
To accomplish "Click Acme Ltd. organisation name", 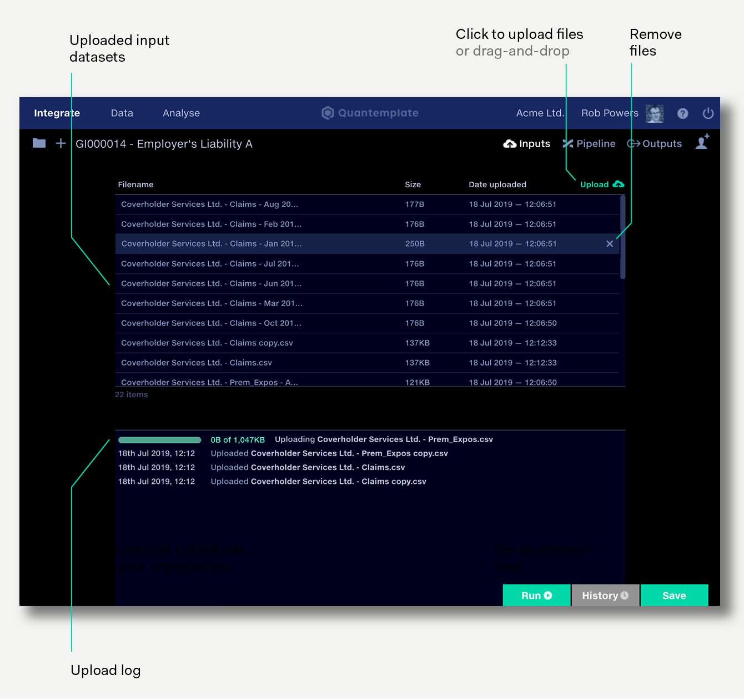I will [x=540, y=113].
